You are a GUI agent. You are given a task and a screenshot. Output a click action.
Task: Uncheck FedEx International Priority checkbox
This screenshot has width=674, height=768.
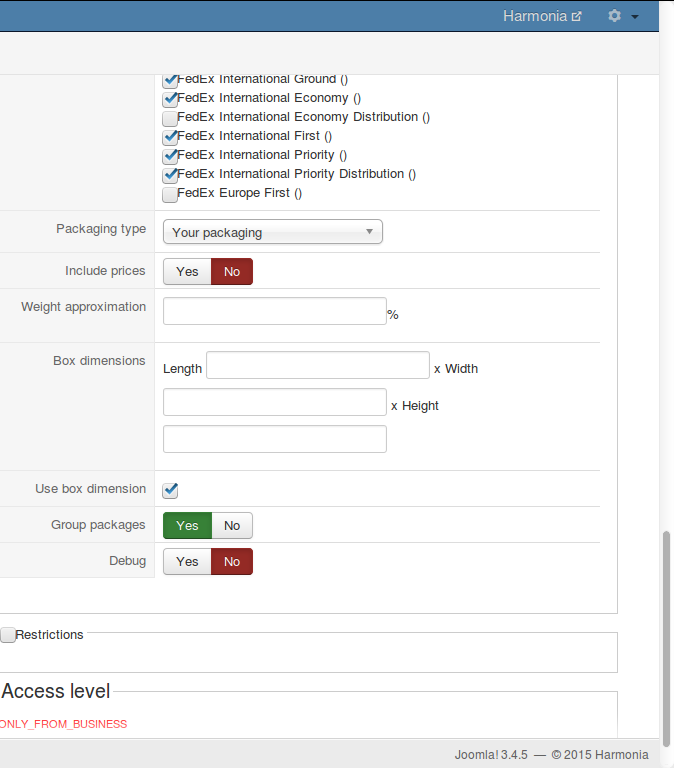tap(170, 156)
